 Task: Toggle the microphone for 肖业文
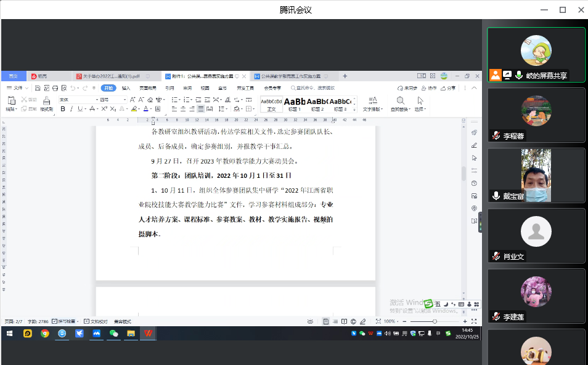496,256
